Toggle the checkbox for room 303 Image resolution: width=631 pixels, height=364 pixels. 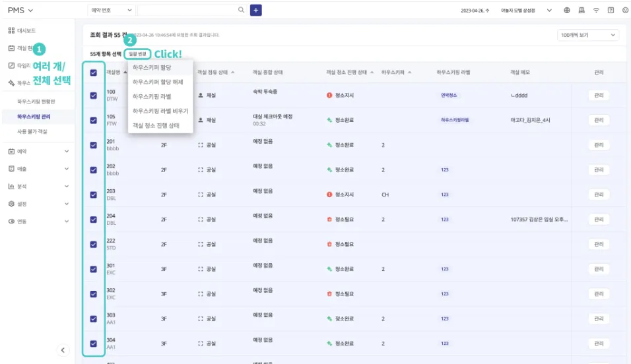click(x=93, y=318)
